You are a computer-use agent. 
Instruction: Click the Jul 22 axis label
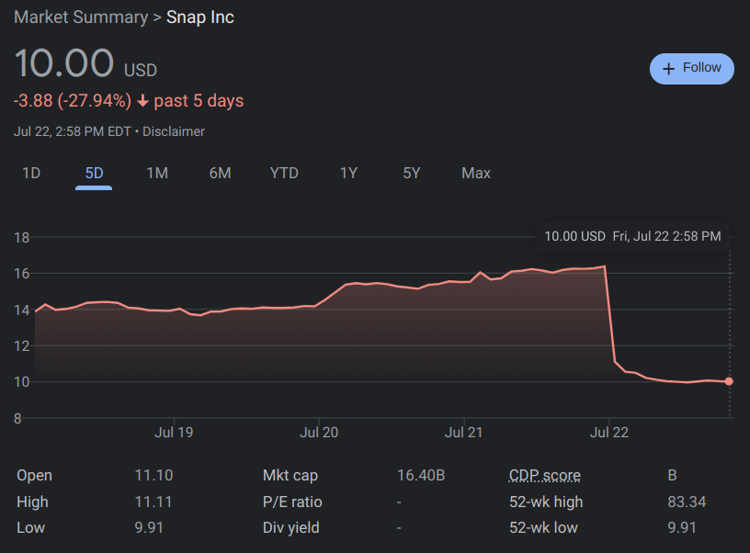(x=609, y=432)
